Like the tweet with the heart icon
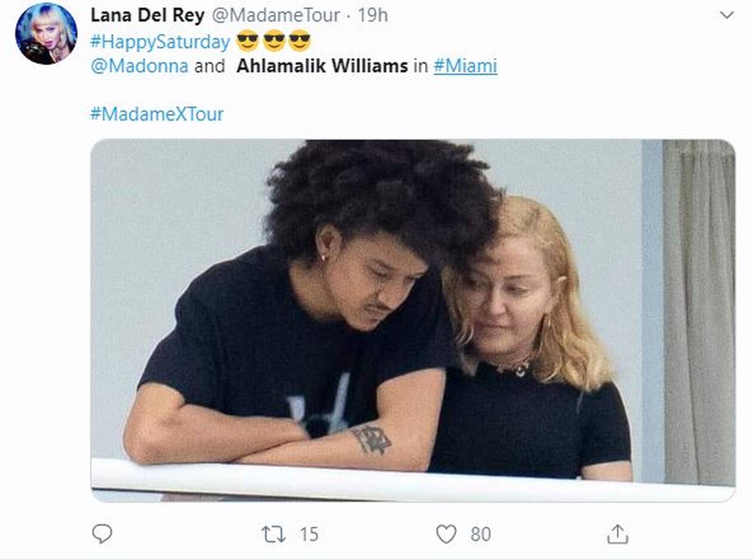Image resolution: width=753 pixels, height=560 pixels. tap(446, 534)
